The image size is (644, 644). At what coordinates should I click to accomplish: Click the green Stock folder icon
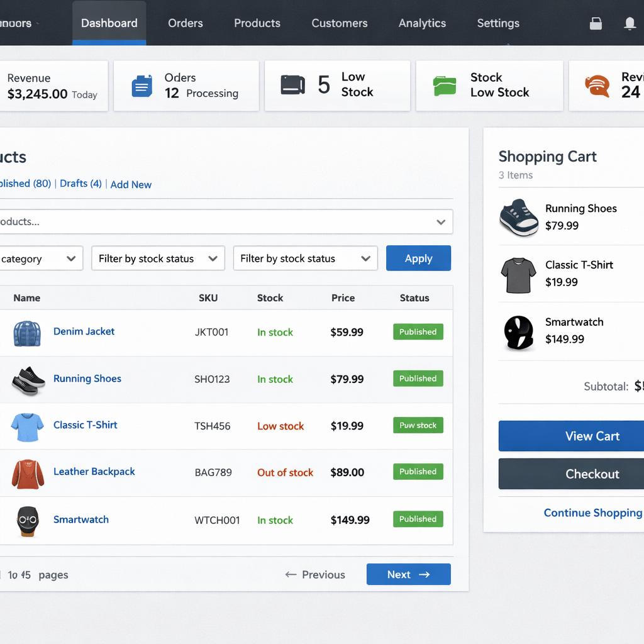click(x=445, y=86)
